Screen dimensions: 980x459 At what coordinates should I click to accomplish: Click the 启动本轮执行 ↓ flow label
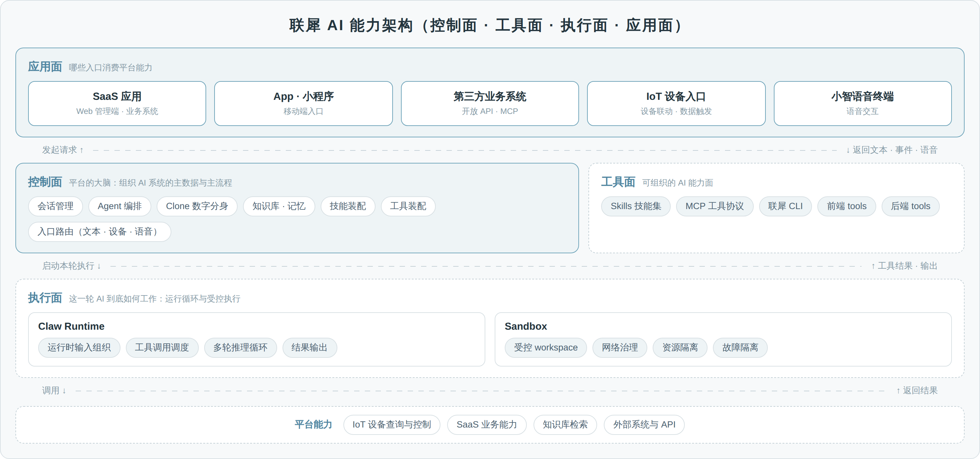tap(72, 266)
